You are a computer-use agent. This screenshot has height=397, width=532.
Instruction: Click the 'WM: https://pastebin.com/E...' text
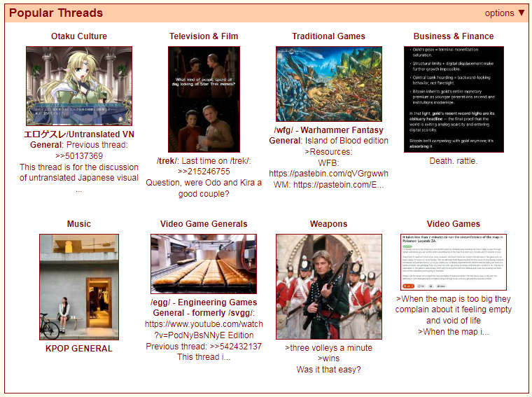pos(328,185)
